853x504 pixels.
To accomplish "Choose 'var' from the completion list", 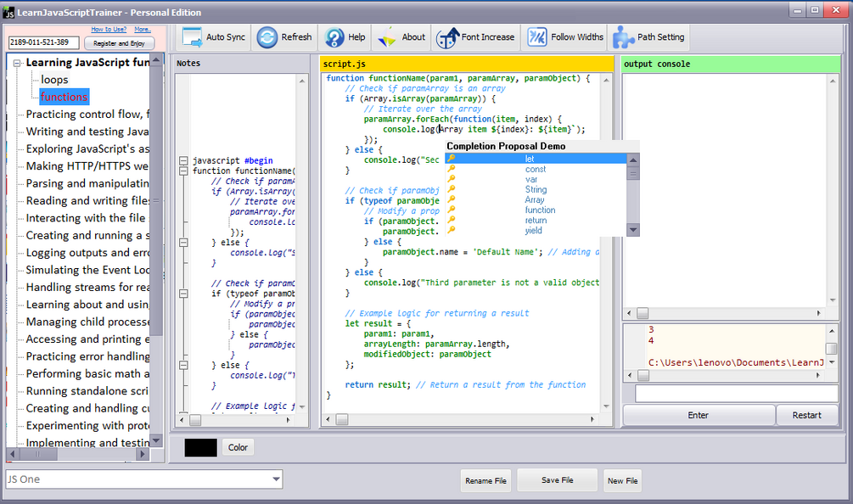I will coord(536,179).
